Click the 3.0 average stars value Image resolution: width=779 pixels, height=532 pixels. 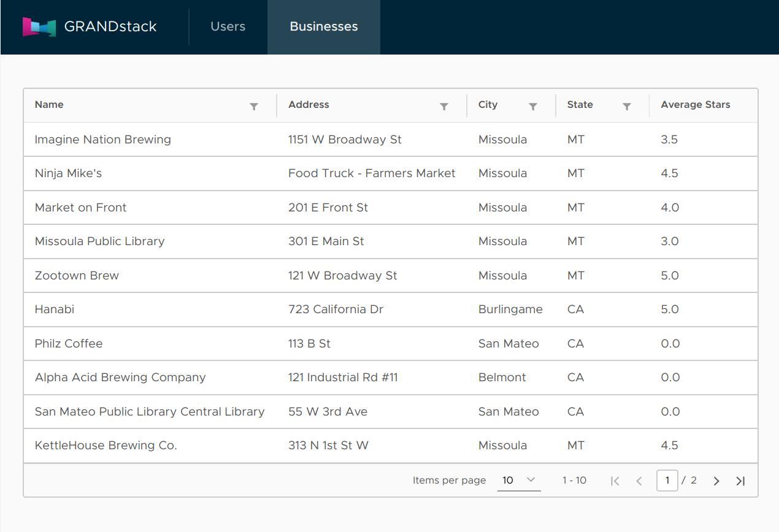tap(670, 241)
